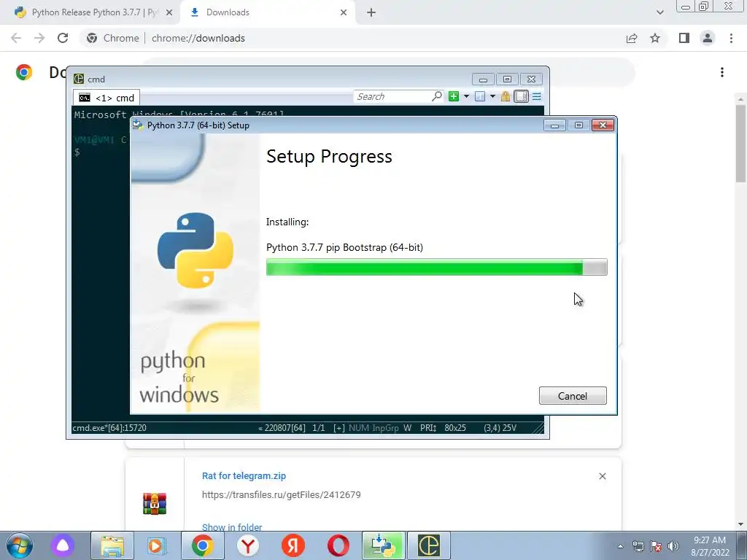The width and height of the screenshot is (747, 560).
Task: Open the <1> cmd tab in the cmd window
Action: [x=107, y=98]
